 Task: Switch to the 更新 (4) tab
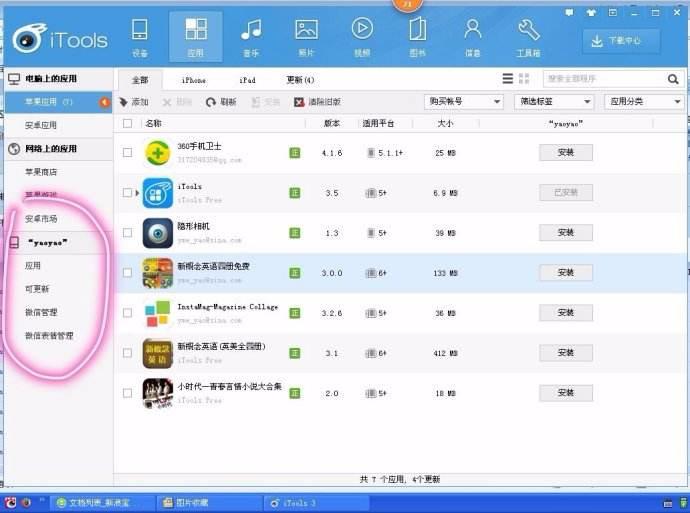tap(300, 80)
